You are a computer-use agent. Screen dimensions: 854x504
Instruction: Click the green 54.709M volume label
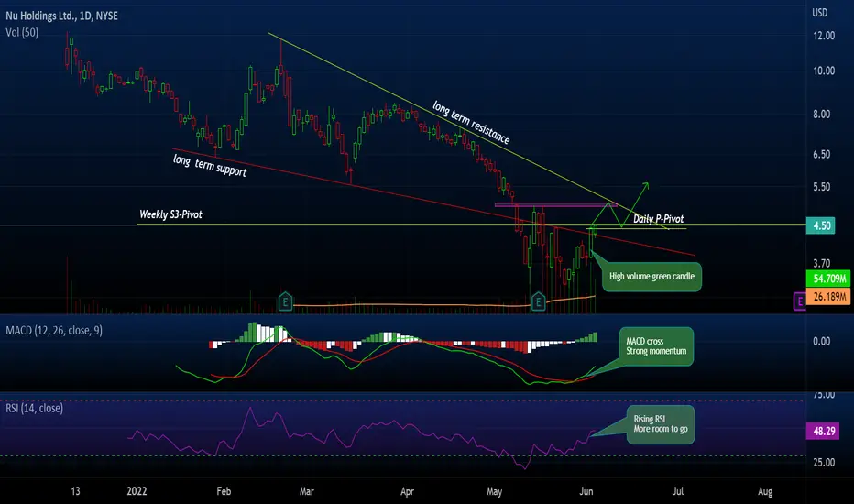[x=827, y=279]
